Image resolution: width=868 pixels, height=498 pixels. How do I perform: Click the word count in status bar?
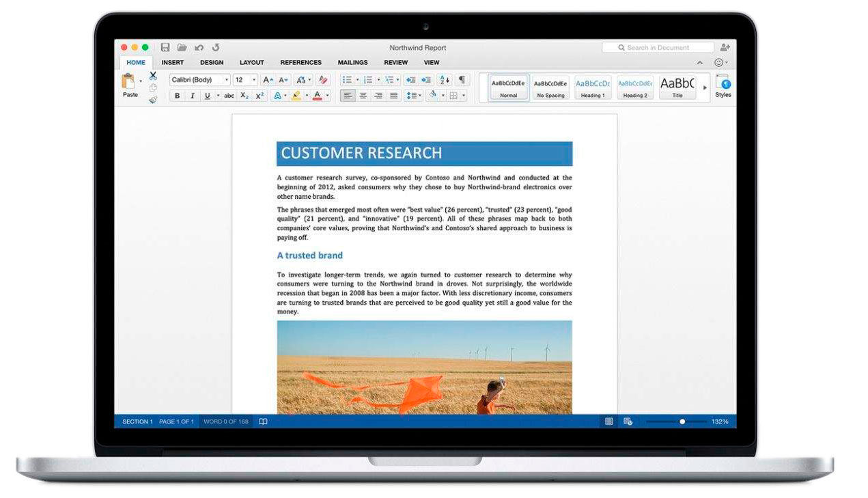(x=226, y=421)
